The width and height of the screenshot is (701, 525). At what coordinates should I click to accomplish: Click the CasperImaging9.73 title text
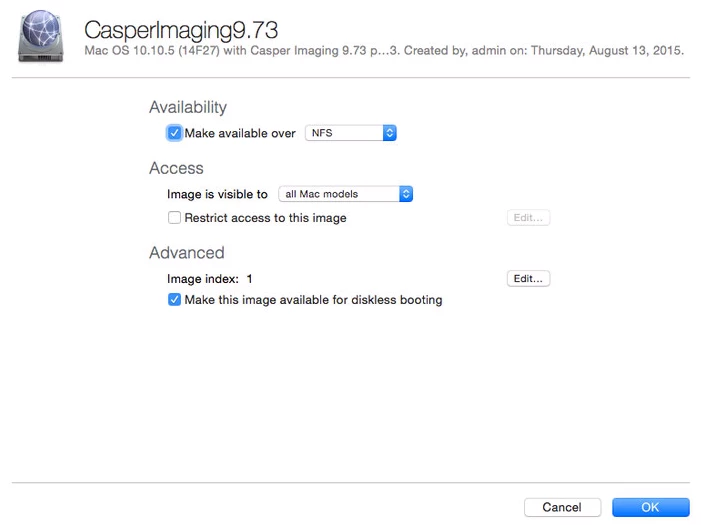(181, 30)
